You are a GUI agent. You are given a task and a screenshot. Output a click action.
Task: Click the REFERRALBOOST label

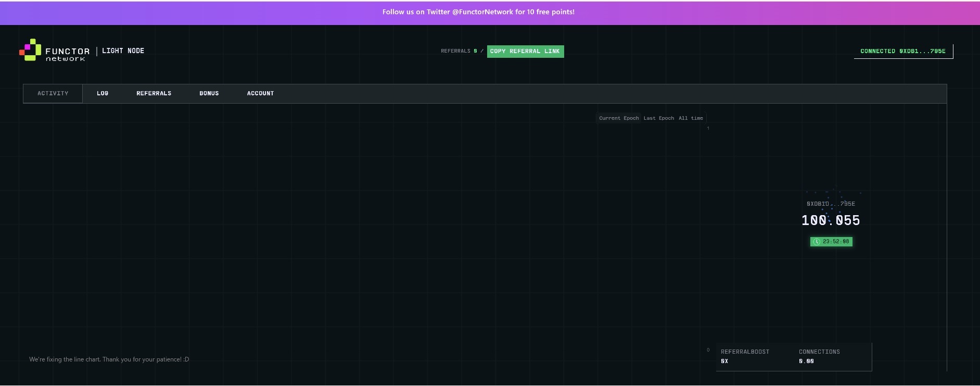tap(745, 352)
